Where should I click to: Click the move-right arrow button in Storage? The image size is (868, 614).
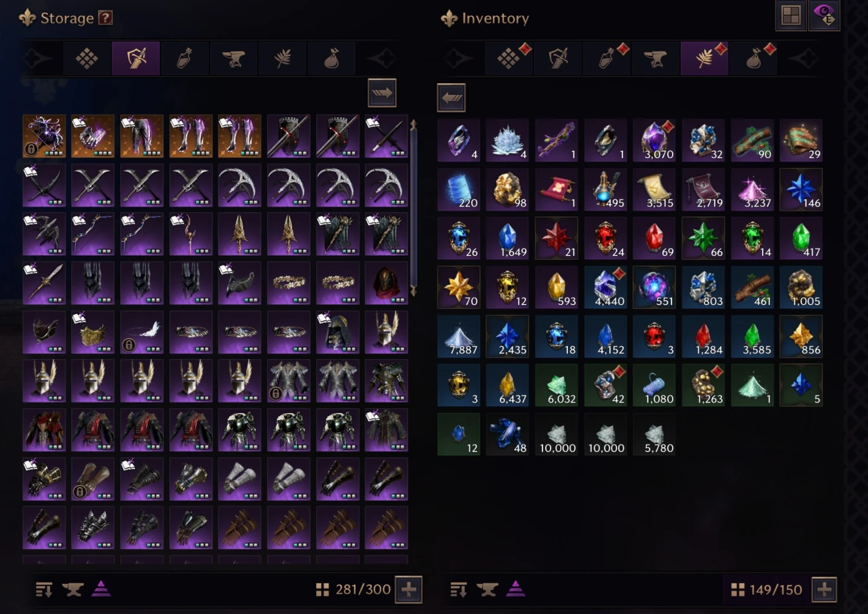point(382,93)
